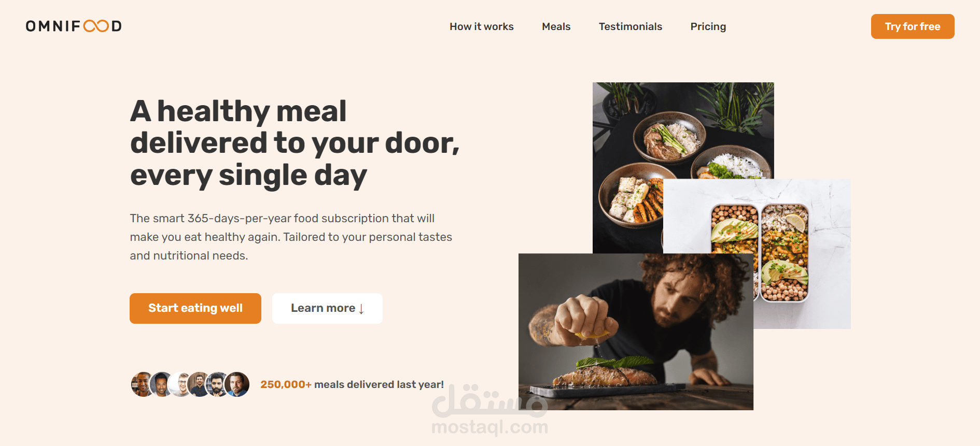This screenshot has width=980, height=446.
Task: Select the fourth customer avatar
Action: (x=198, y=384)
